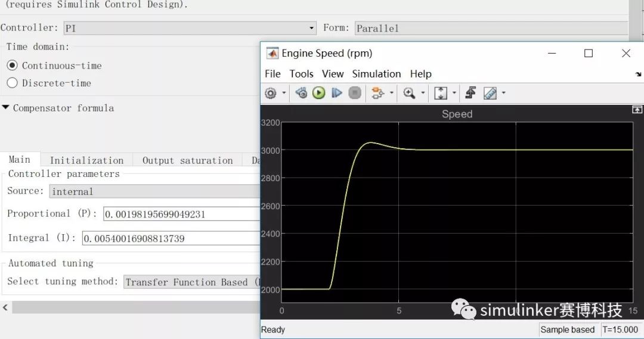Viewport: 644px width, 339px height.
Task: Close the Engine Speed scope window
Action: click(626, 54)
